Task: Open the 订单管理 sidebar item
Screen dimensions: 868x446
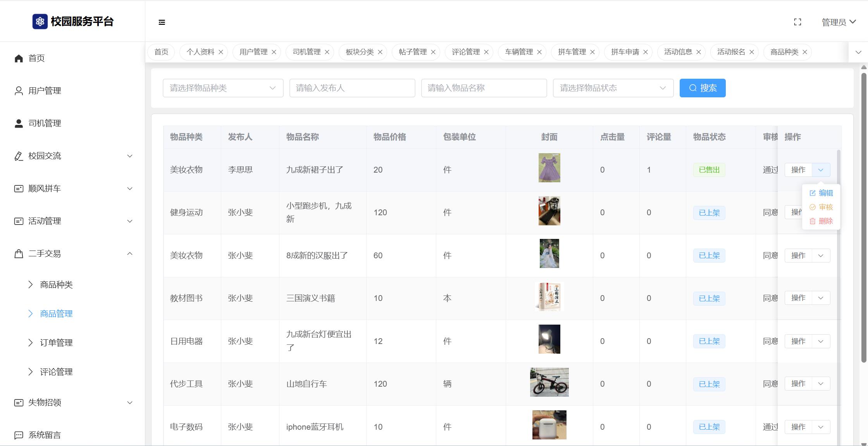Action: click(56, 343)
